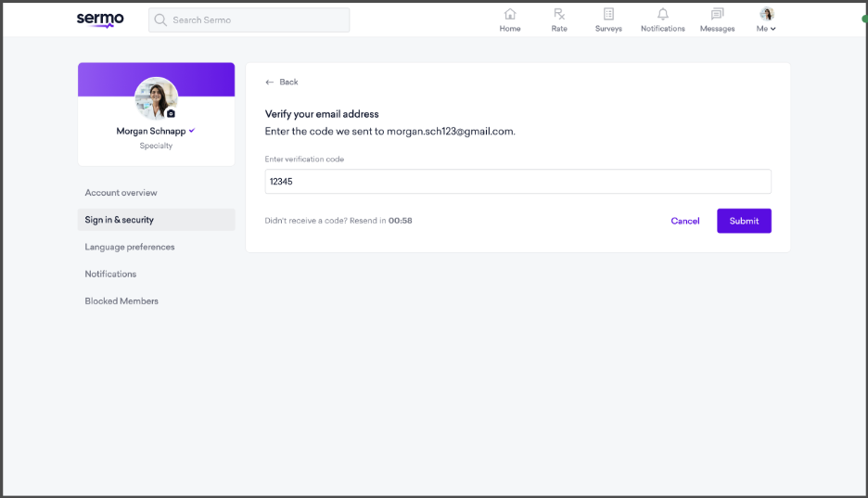Submit the verification code
The image size is (868, 498).
point(744,221)
